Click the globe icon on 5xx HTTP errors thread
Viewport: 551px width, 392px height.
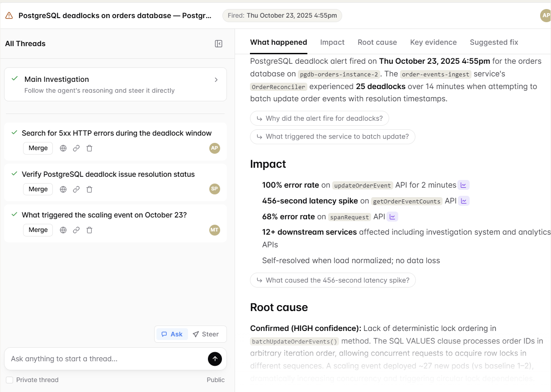pyautogui.click(x=63, y=148)
